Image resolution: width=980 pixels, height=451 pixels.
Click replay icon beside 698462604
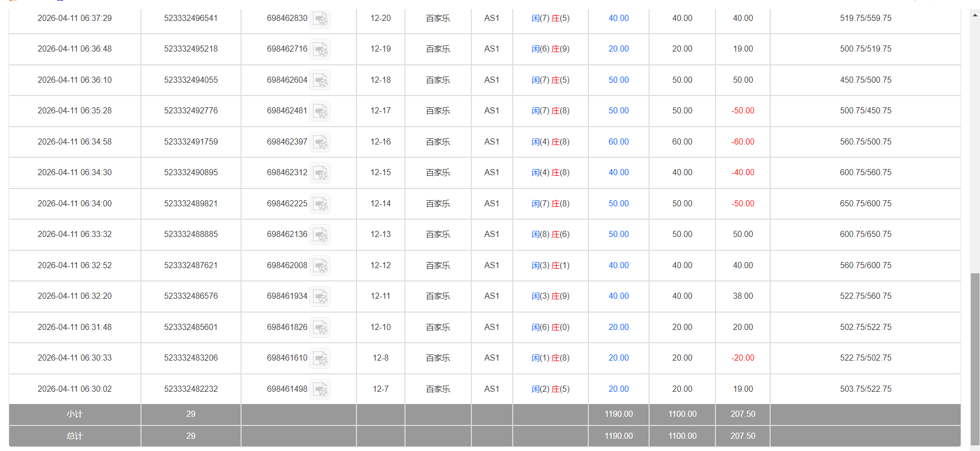(320, 81)
